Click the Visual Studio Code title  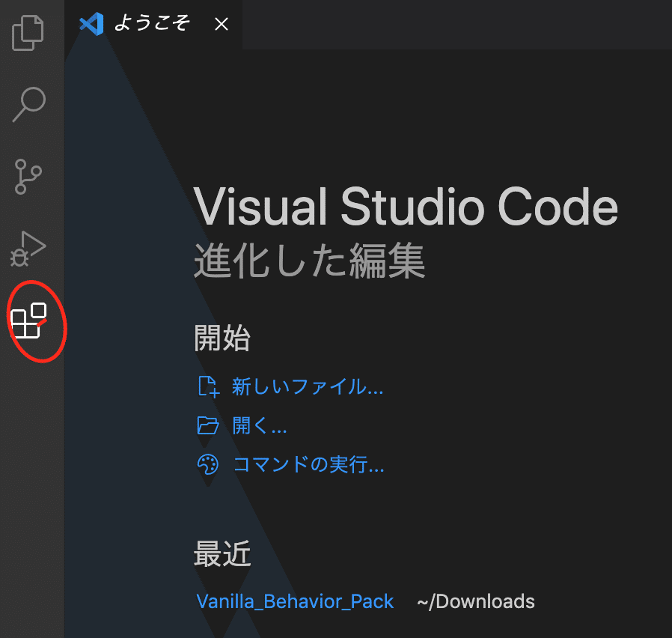click(x=406, y=206)
